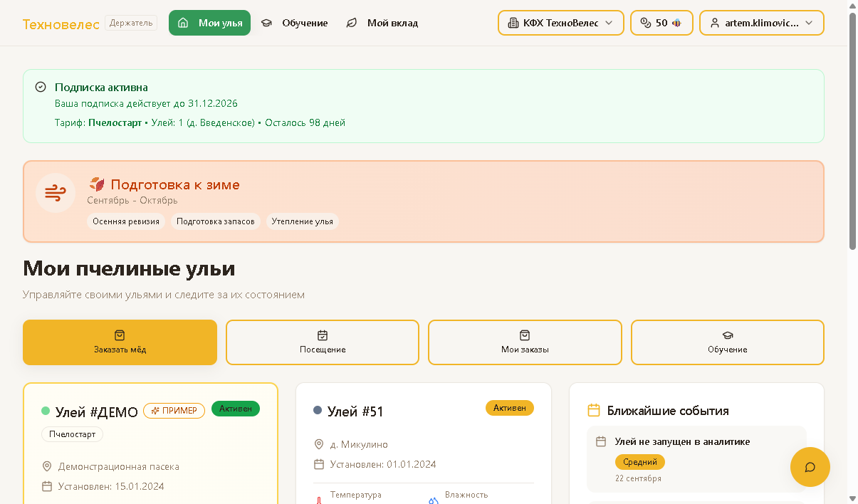Click the calendar-check icon above Посещение
This screenshot has height=504, width=858.
click(x=323, y=335)
